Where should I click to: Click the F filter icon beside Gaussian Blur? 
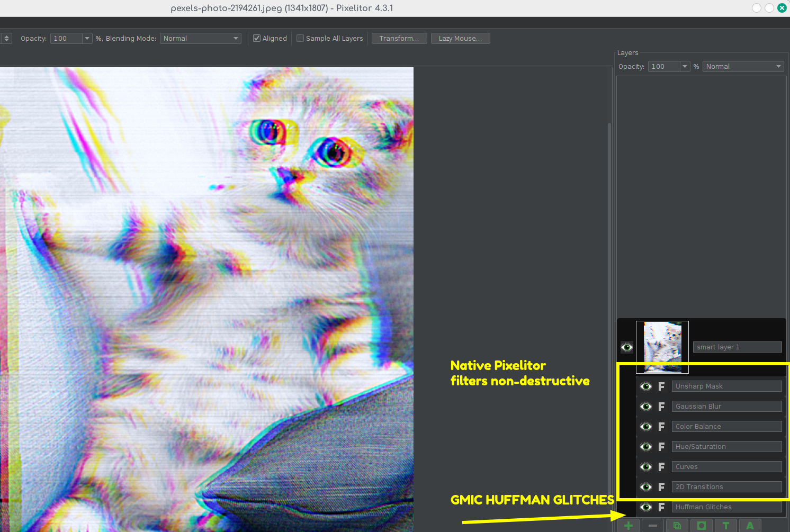click(x=661, y=407)
